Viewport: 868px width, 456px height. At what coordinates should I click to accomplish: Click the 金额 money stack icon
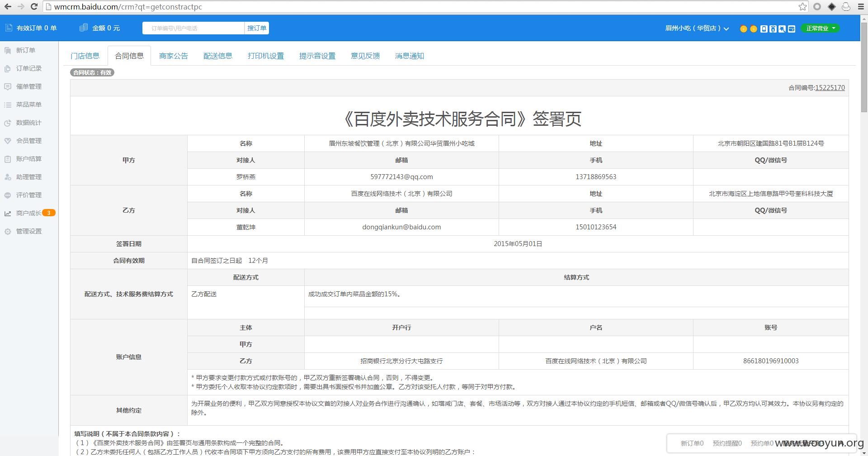click(x=84, y=28)
